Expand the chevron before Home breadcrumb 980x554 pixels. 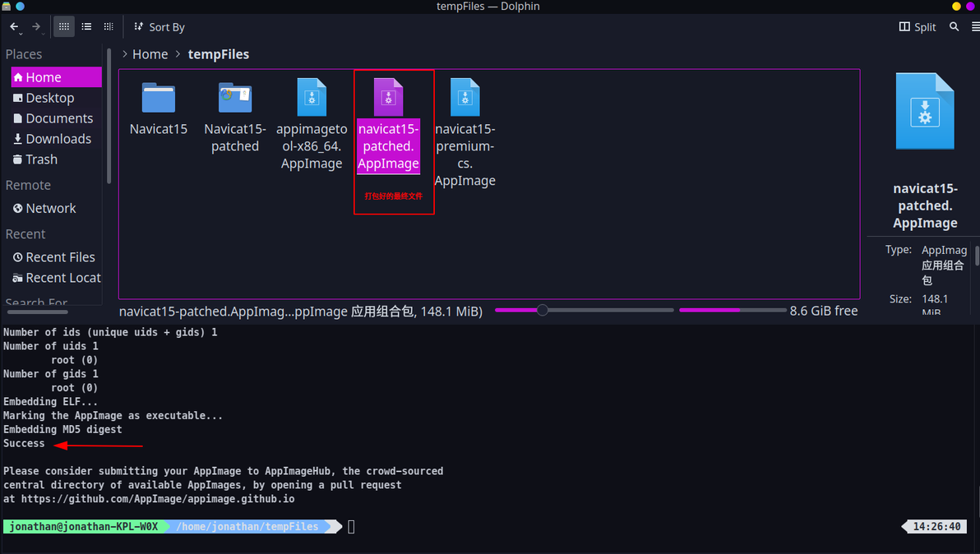(x=125, y=54)
